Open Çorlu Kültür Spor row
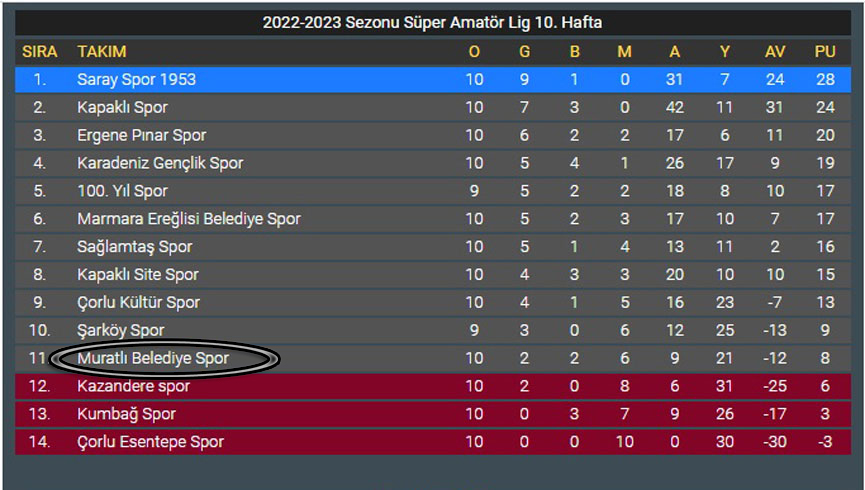Image resolution: width=865 pixels, height=490 pixels. 433,302
